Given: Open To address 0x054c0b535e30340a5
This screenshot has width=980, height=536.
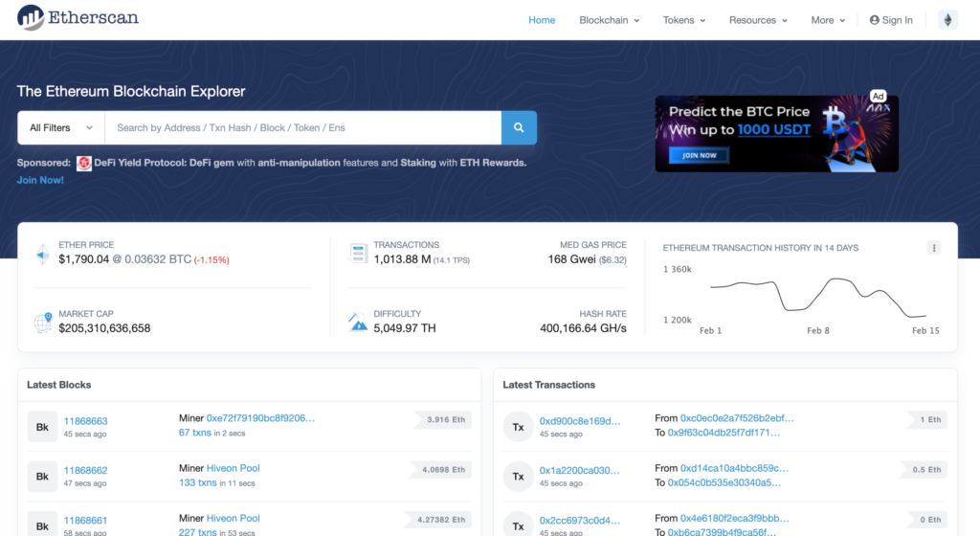Looking at the screenshot, I should 724,482.
